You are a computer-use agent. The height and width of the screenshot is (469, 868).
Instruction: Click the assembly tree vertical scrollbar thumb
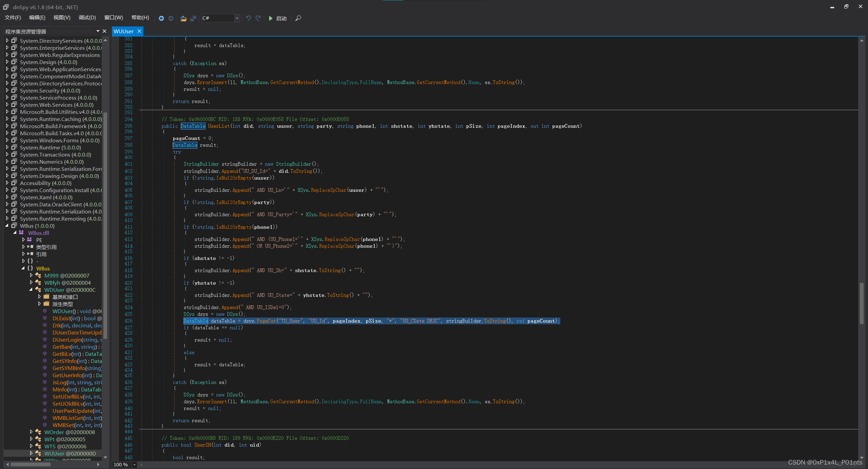pos(105,225)
